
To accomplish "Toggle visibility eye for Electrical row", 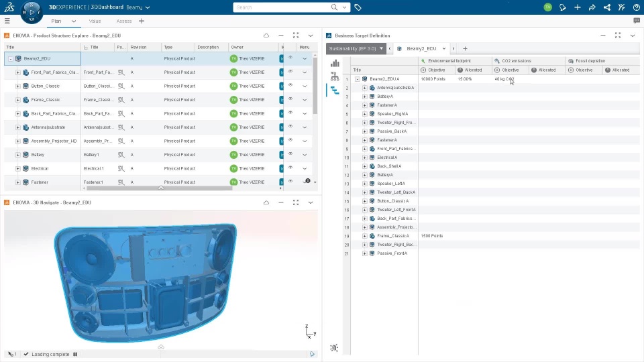I will (x=290, y=168).
